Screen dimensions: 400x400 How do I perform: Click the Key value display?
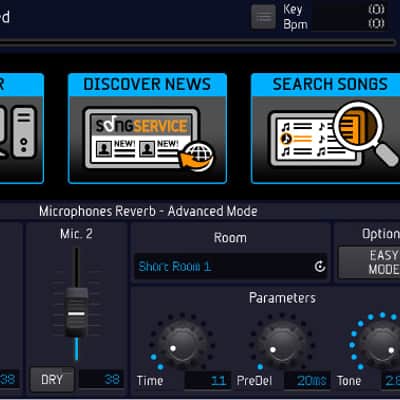349,9
